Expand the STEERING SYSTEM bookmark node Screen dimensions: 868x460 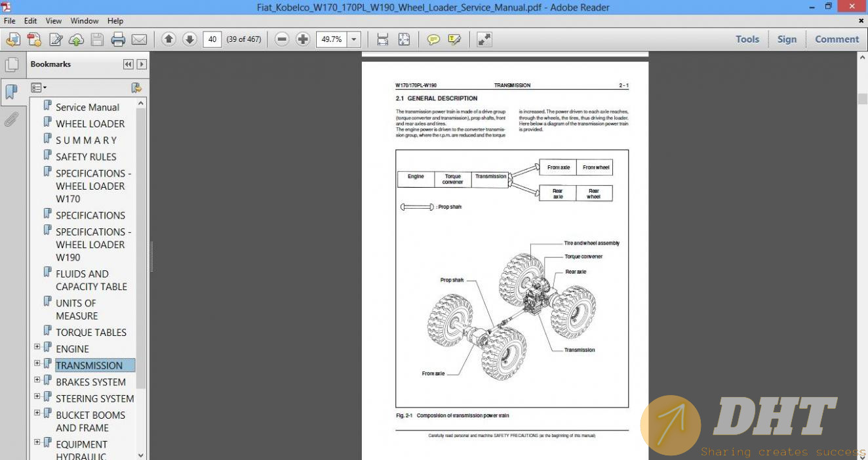pos(37,396)
